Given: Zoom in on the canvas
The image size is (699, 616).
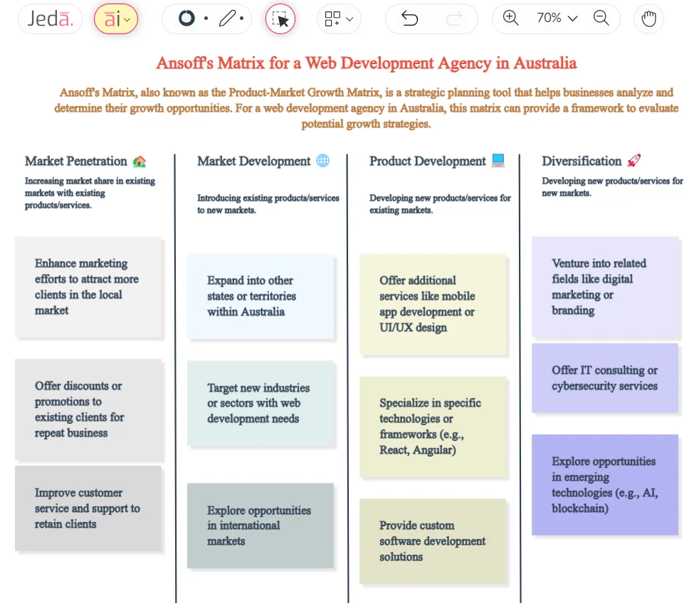Looking at the screenshot, I should coord(510,18).
